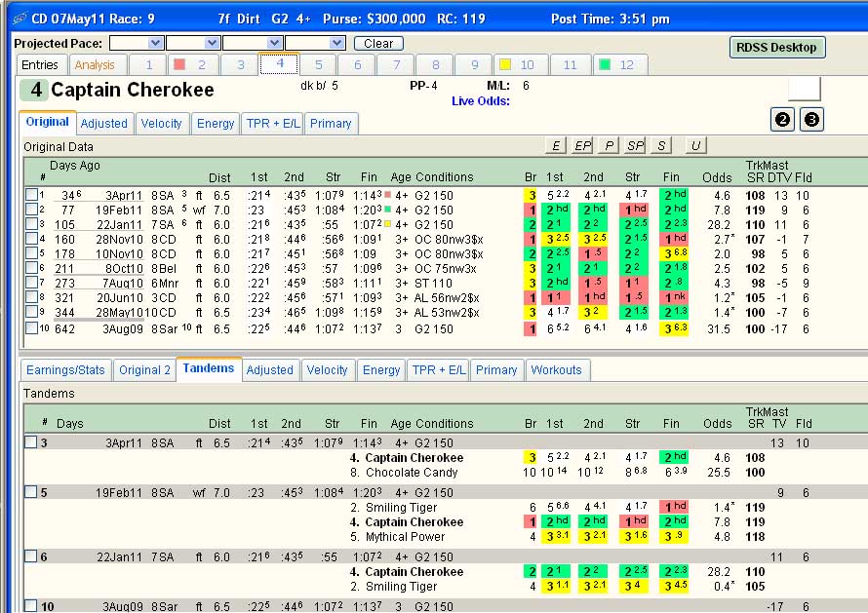868x613 pixels.
Task: Click Chocolate Candy in Tandems list
Action: [x=412, y=473]
